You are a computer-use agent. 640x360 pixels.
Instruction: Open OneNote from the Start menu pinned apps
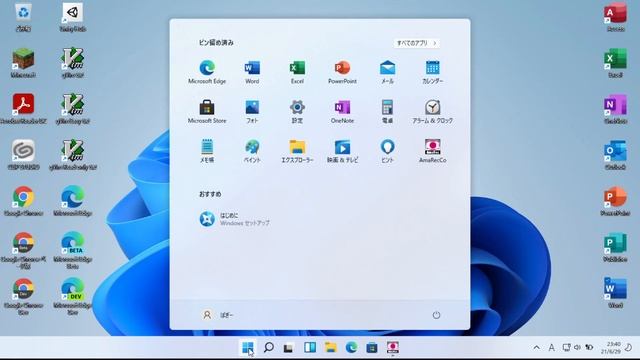[x=342, y=111]
